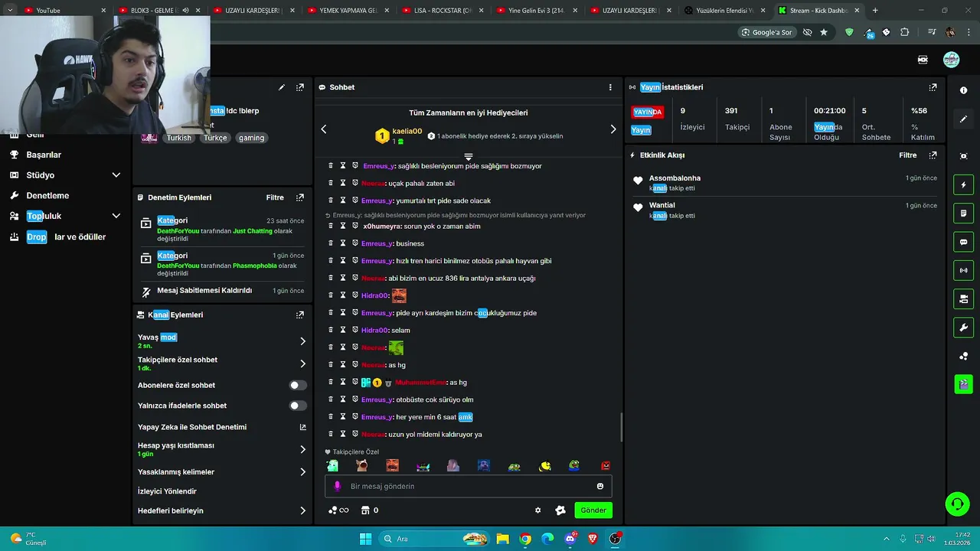The height and width of the screenshot is (551, 980).
Task: Click İzleyici Yönlendir option
Action: (167, 491)
